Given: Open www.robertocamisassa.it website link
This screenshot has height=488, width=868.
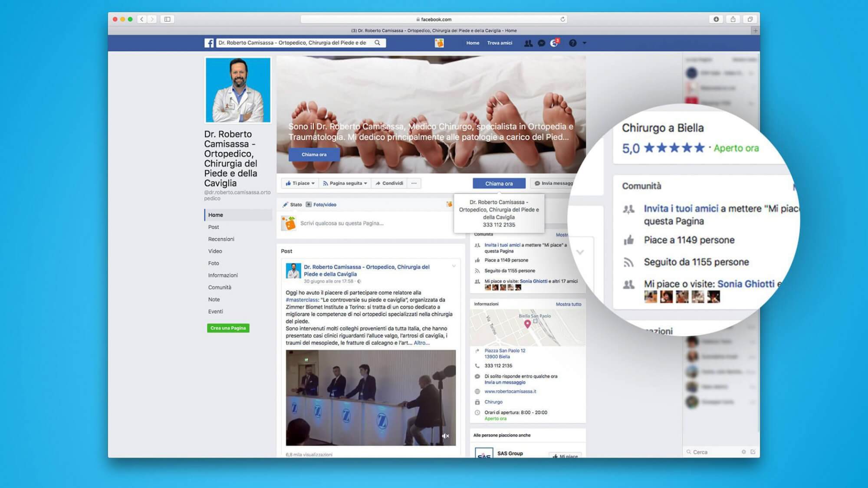Looking at the screenshot, I should coord(510,391).
